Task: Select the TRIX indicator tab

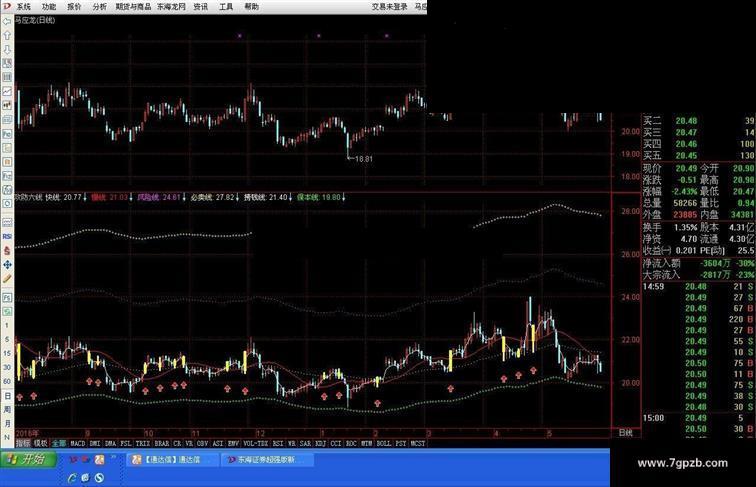Action: tap(143, 443)
